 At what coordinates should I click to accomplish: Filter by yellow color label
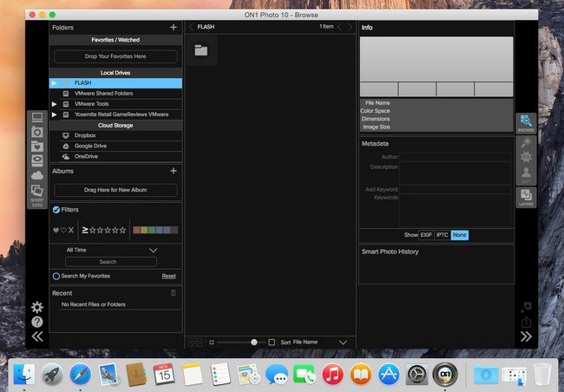(x=144, y=230)
